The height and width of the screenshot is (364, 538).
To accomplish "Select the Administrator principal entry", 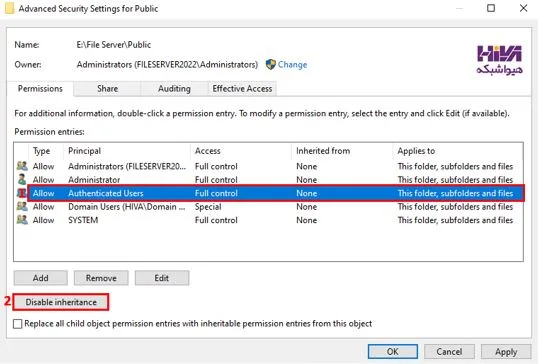I will pyautogui.click(x=269, y=180).
